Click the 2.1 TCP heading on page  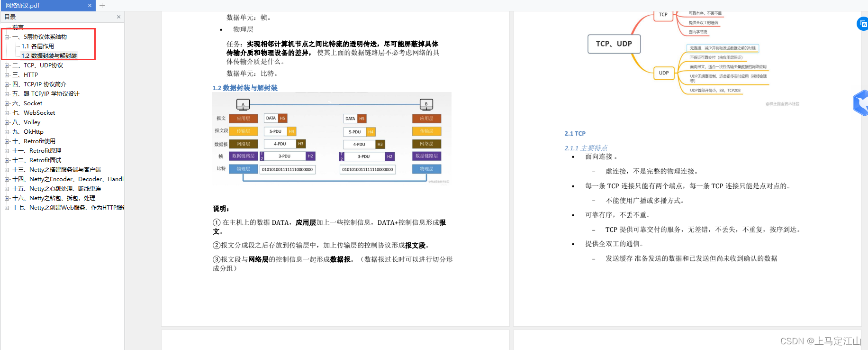[575, 134]
